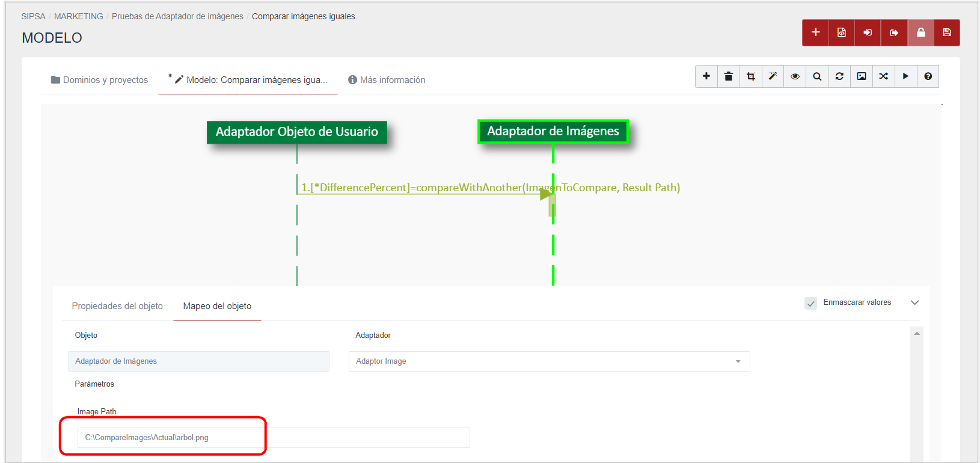Click the shuffle arrows icon
Image resolution: width=980 pixels, height=463 pixels.
(883, 76)
